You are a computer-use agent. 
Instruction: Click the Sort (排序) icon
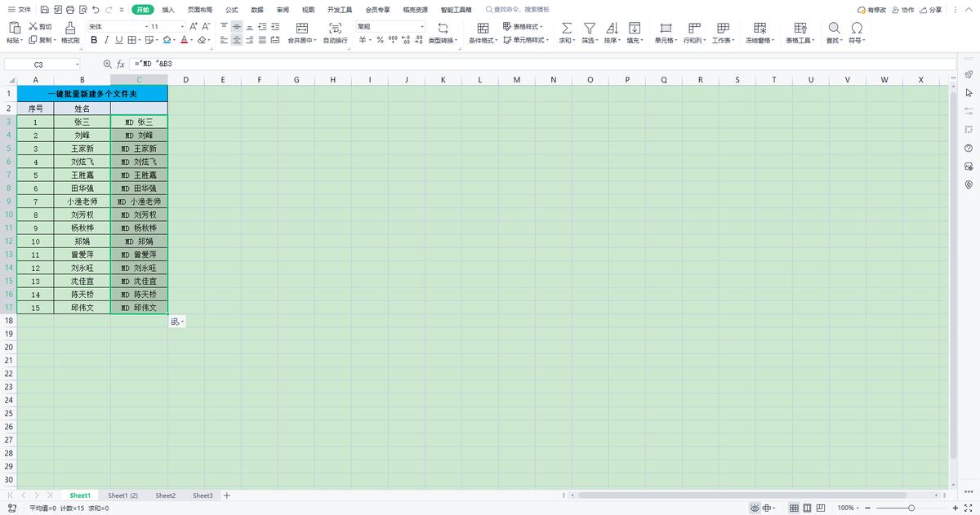tap(612, 28)
